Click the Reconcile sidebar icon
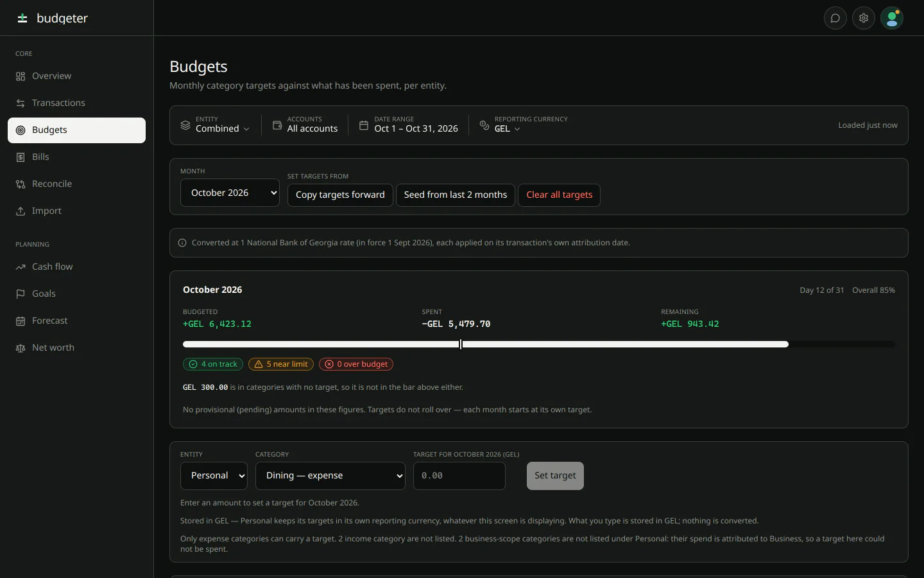Screen dimensions: 924x578 (x=21, y=184)
